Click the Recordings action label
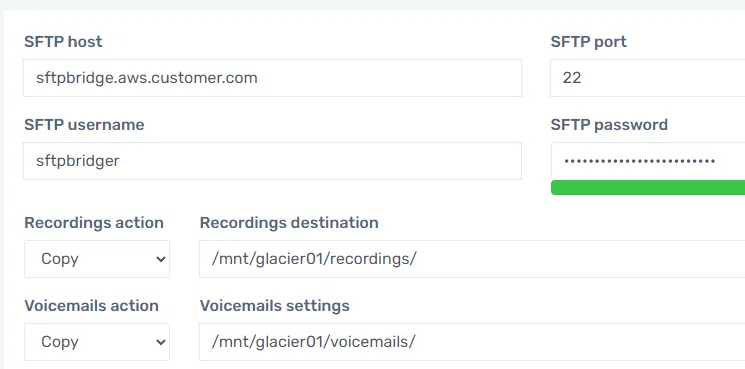The height and width of the screenshot is (369, 745). [x=94, y=223]
